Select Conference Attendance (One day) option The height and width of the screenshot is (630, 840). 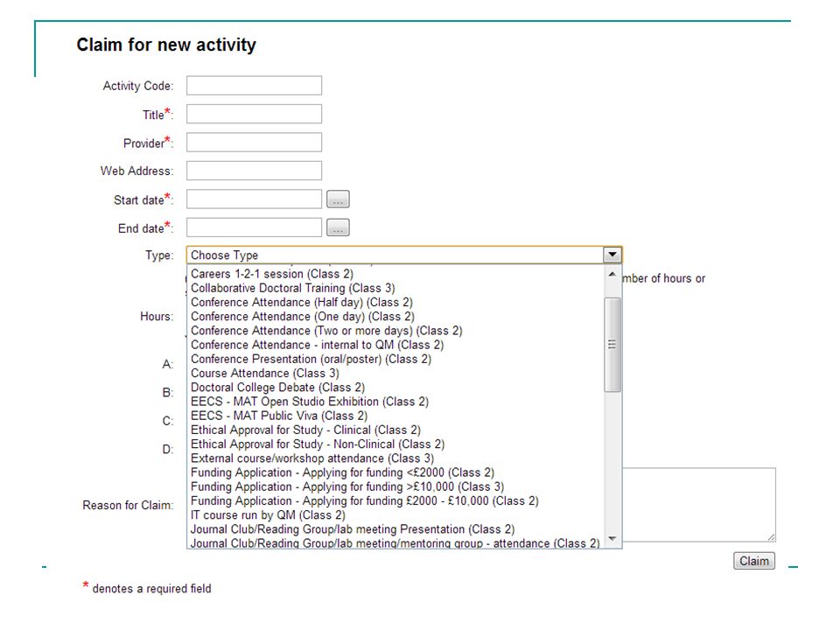(395, 317)
